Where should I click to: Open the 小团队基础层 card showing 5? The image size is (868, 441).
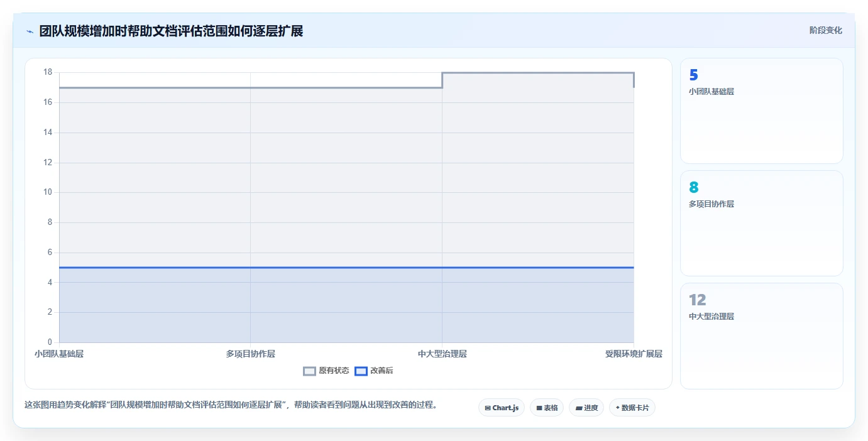(761, 111)
